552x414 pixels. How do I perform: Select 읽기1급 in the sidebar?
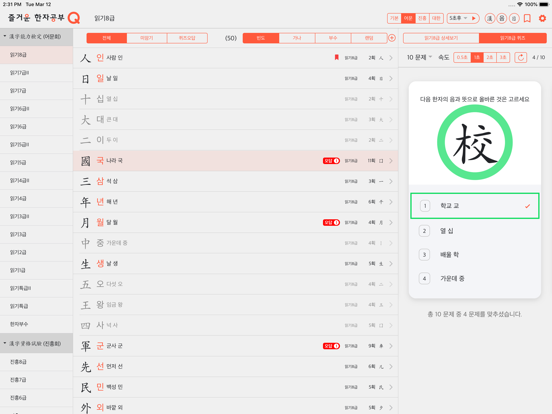point(36,270)
